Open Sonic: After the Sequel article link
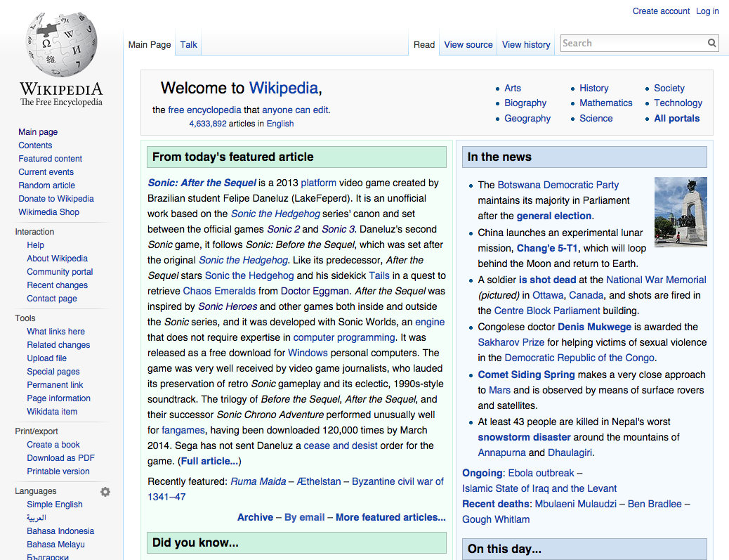This screenshot has width=729, height=560. click(202, 183)
